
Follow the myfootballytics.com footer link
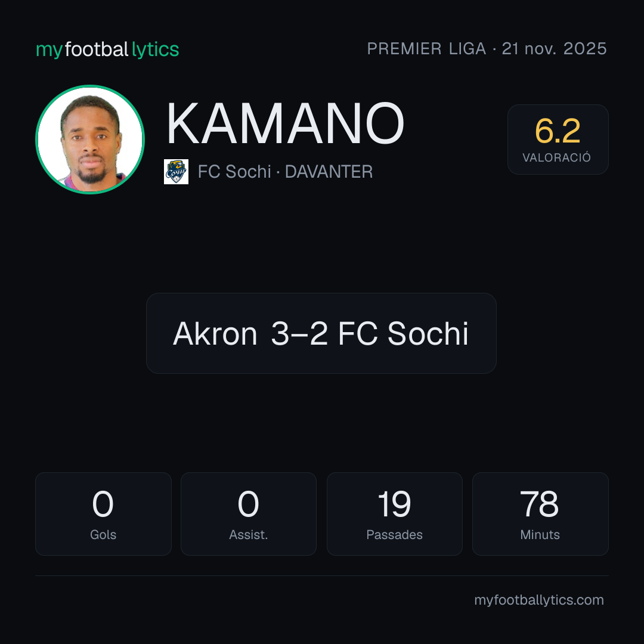(539, 600)
